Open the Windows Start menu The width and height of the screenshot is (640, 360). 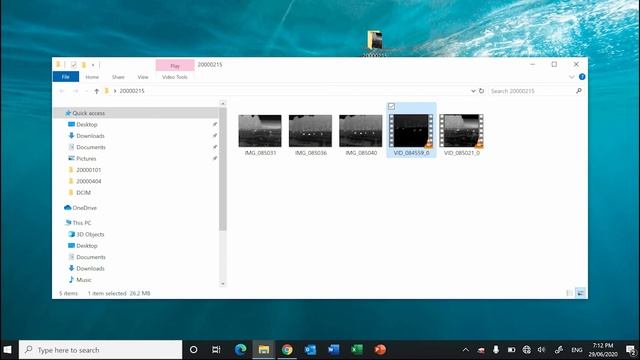tap(7, 350)
